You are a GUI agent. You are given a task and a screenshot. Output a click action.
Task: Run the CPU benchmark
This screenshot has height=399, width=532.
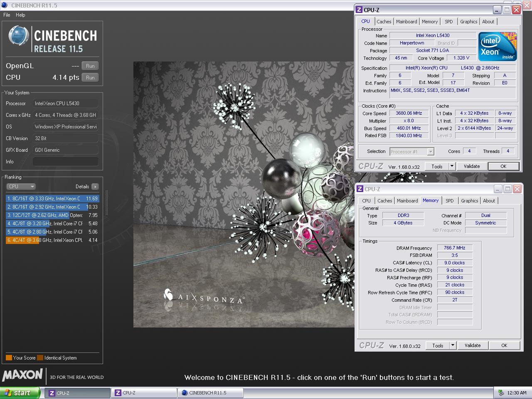[x=90, y=78]
